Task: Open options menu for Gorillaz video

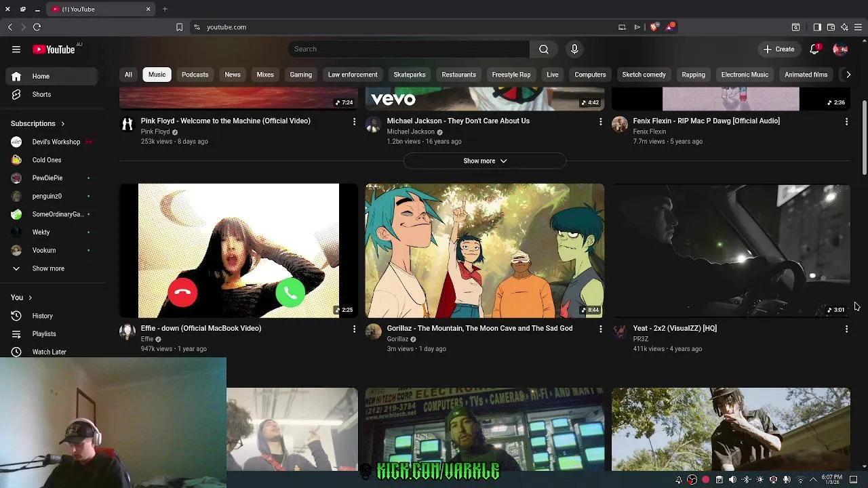Action: [600, 329]
